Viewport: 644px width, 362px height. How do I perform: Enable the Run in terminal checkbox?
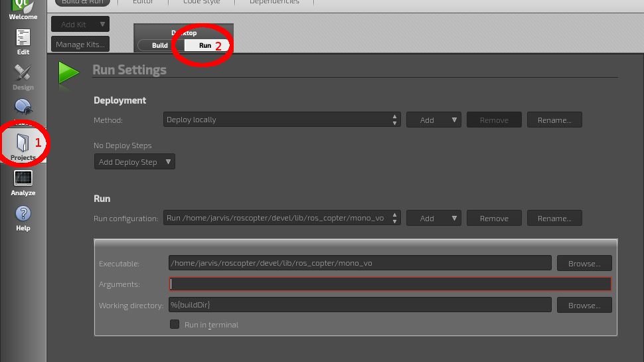click(175, 325)
